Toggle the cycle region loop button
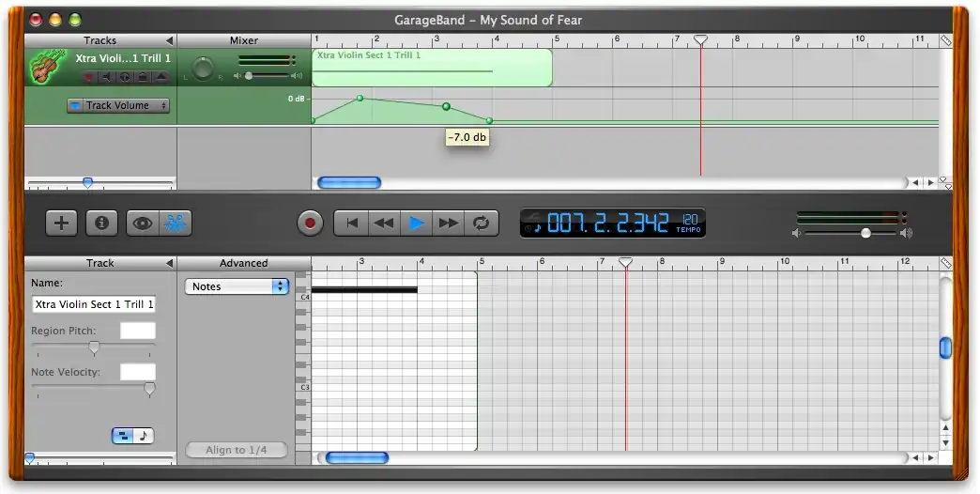Screen dimensions: 980x494 point(482,223)
